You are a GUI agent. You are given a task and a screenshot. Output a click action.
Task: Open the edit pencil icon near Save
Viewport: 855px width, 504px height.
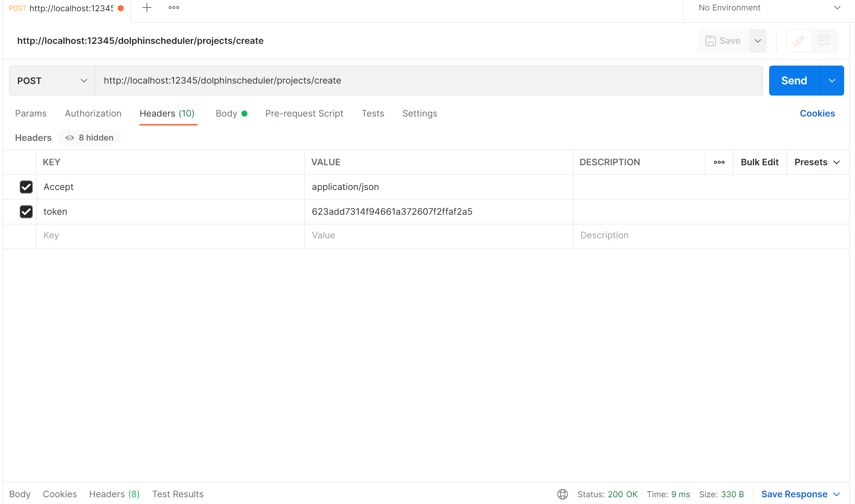click(798, 40)
